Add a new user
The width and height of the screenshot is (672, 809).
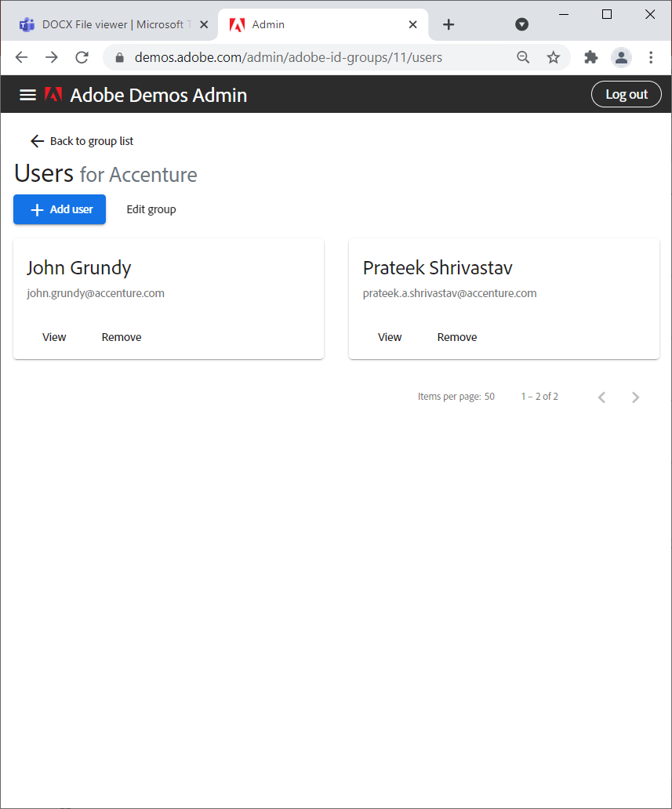tap(60, 209)
